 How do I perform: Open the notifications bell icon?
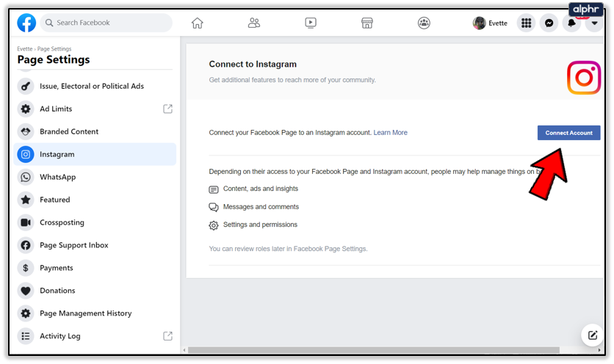571,23
